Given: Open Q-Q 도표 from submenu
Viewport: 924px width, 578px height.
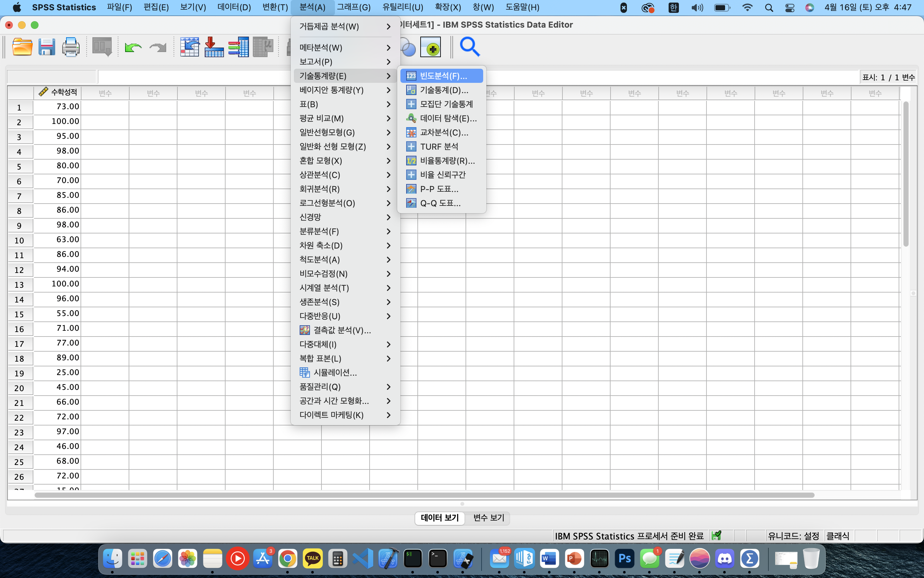Looking at the screenshot, I should [441, 203].
